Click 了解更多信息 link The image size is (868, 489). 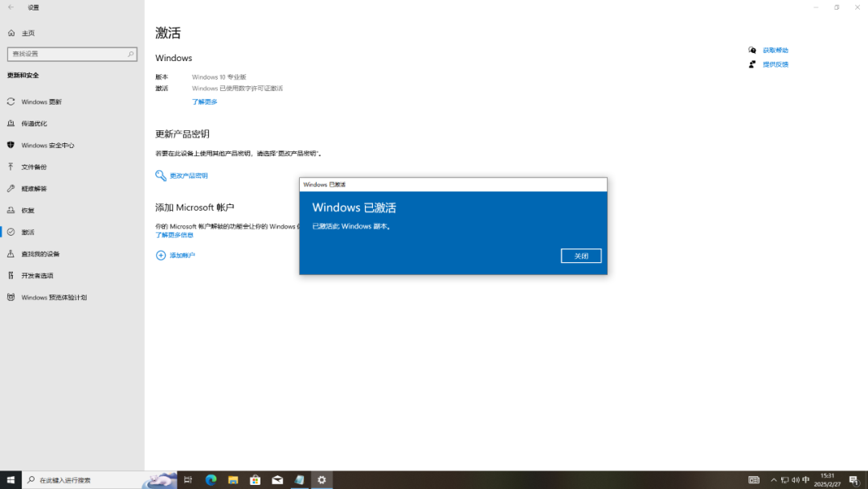[x=174, y=235]
